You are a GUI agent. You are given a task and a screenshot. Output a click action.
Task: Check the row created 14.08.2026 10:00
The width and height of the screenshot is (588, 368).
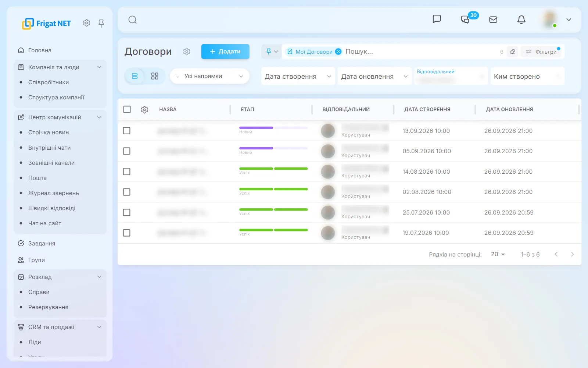click(x=126, y=171)
